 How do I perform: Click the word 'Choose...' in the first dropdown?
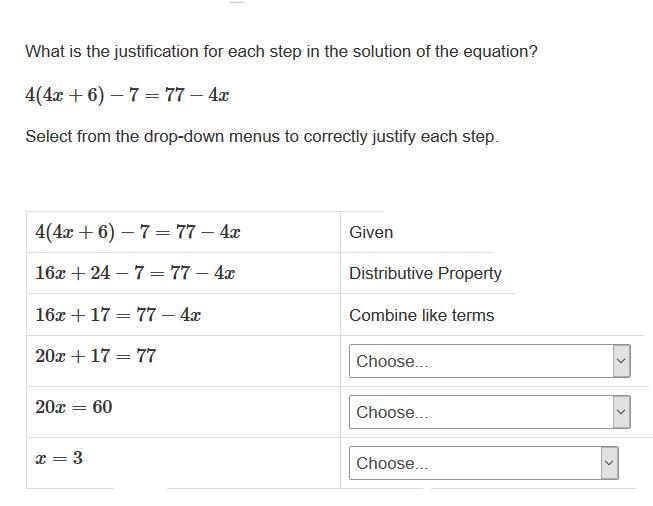(392, 361)
